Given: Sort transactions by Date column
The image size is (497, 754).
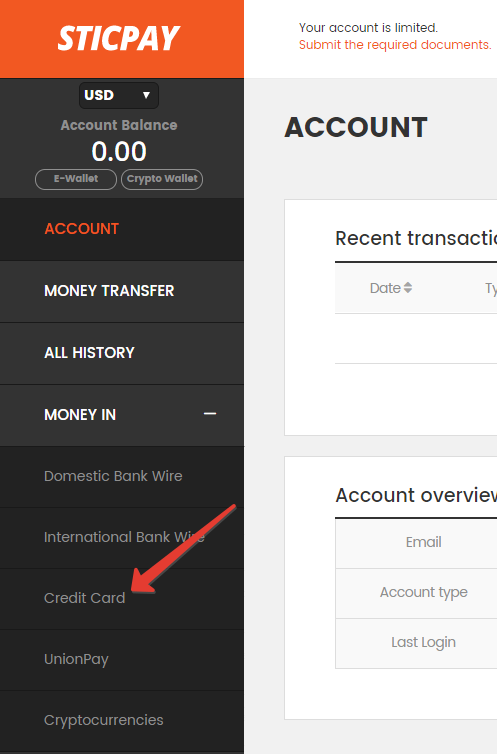Looking at the screenshot, I should pyautogui.click(x=391, y=288).
